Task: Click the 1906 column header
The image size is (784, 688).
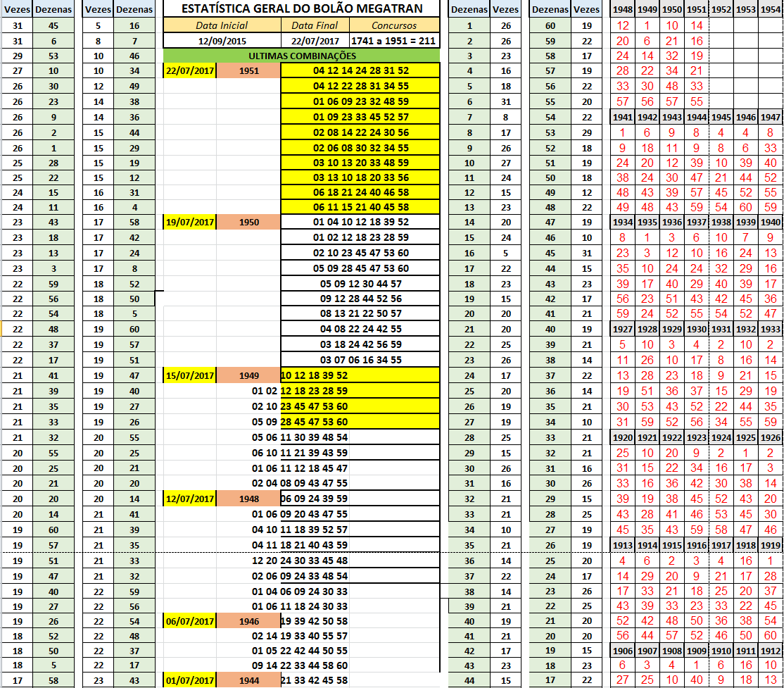Action: coord(623,651)
